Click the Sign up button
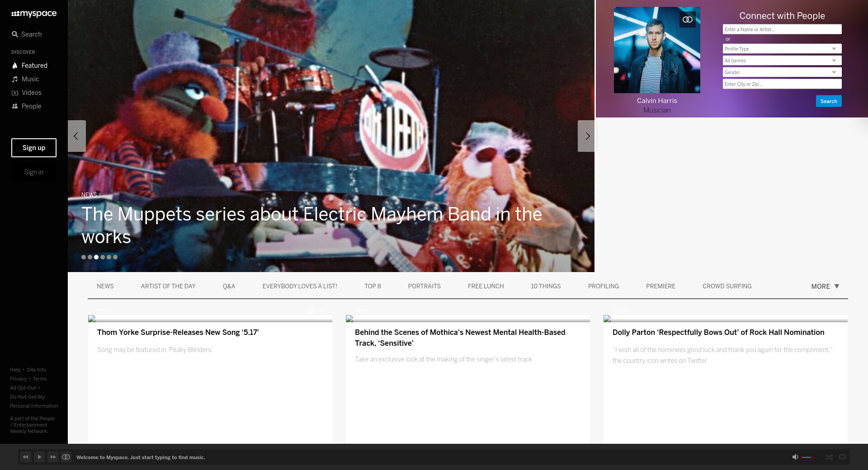868x470 pixels. point(34,148)
